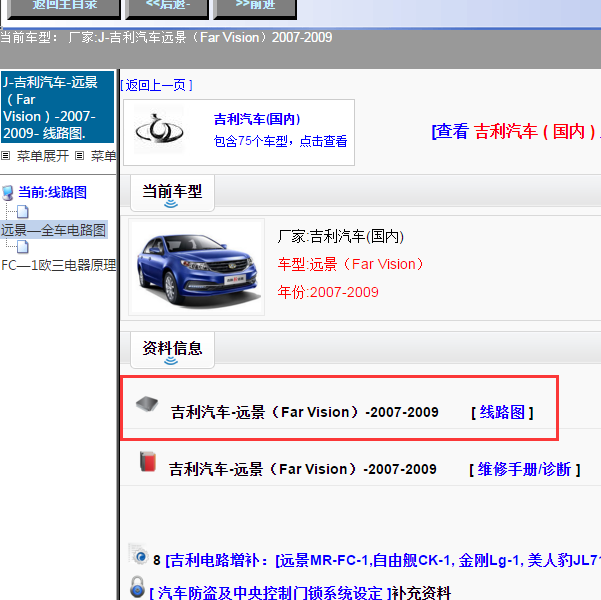601x600 pixels.
Task: Click document icon above FC—1欧三电器原理
Action: 23,247
